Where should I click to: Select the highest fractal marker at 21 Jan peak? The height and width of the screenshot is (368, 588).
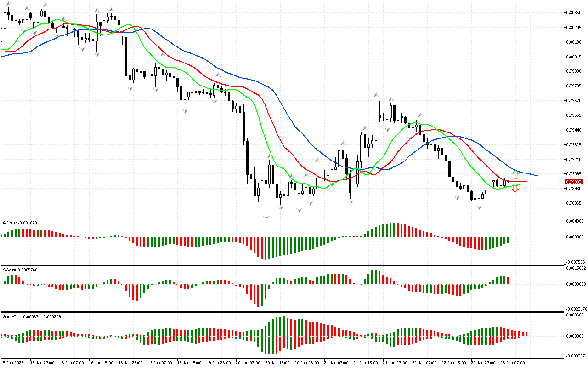[376, 95]
